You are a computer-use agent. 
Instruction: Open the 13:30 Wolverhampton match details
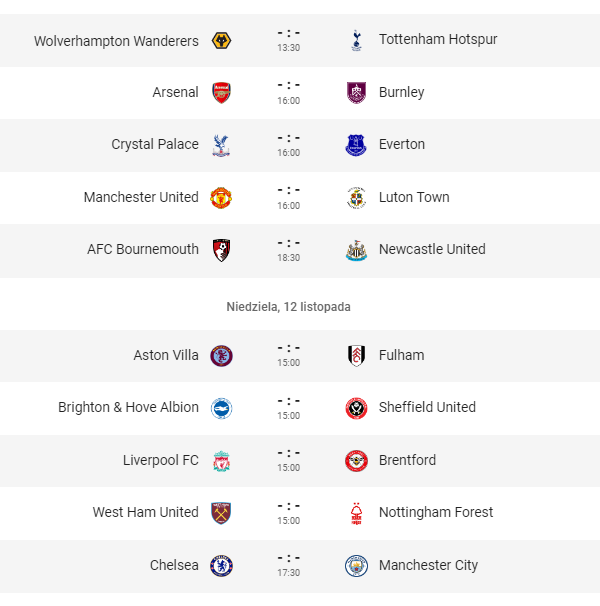[x=288, y=41]
